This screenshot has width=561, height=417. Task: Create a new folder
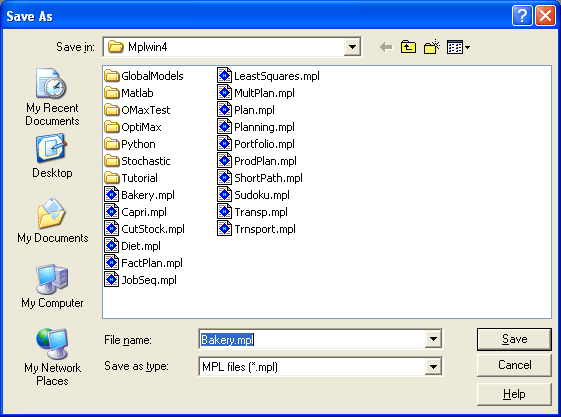pos(432,47)
